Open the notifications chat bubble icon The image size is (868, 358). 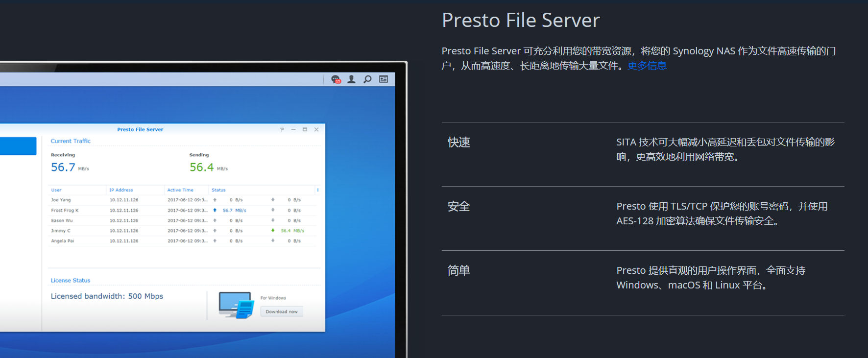coord(336,79)
